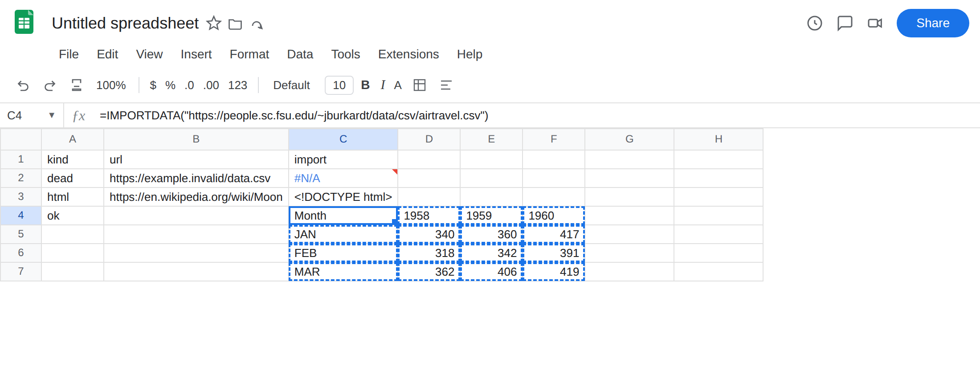Open the 100% zoom dropdown
980x383 pixels.
click(111, 85)
